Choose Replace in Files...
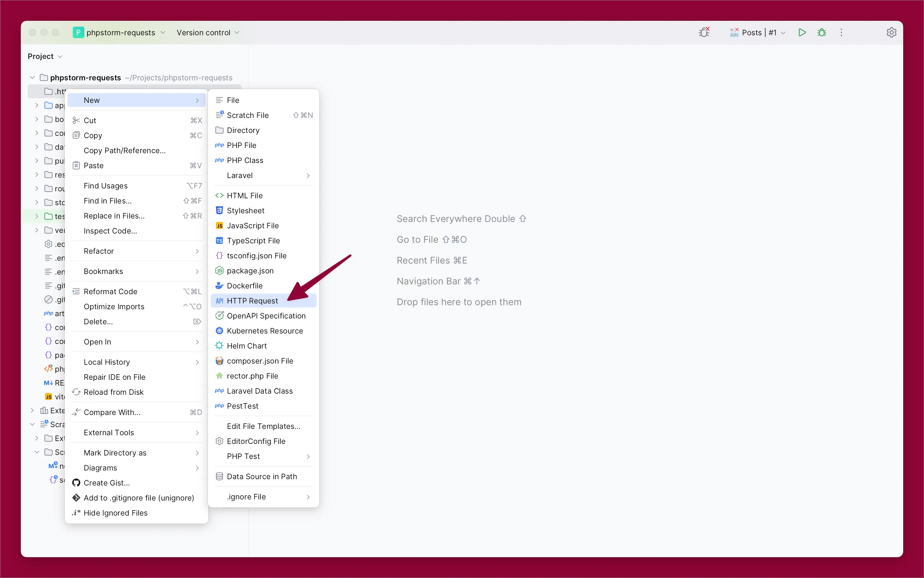924x578 pixels. (x=137, y=216)
